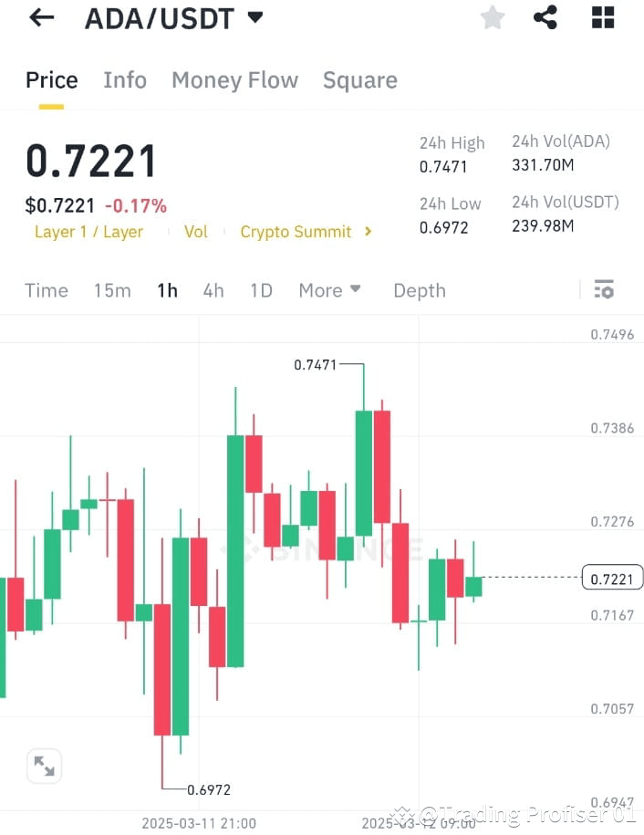Select the 4h candle interval
Image resolution: width=644 pixels, height=835 pixels.
coord(213,290)
